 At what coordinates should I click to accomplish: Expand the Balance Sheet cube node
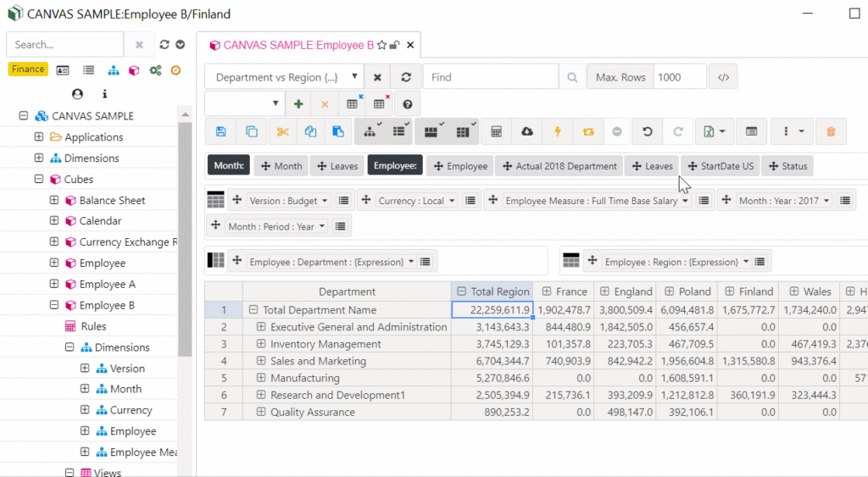pyautogui.click(x=54, y=200)
